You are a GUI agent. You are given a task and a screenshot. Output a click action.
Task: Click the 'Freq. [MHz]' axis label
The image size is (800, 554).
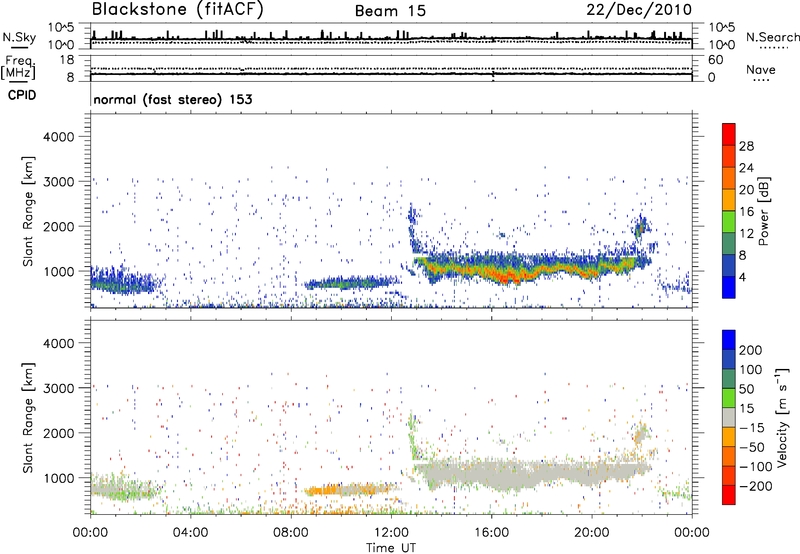[19, 68]
